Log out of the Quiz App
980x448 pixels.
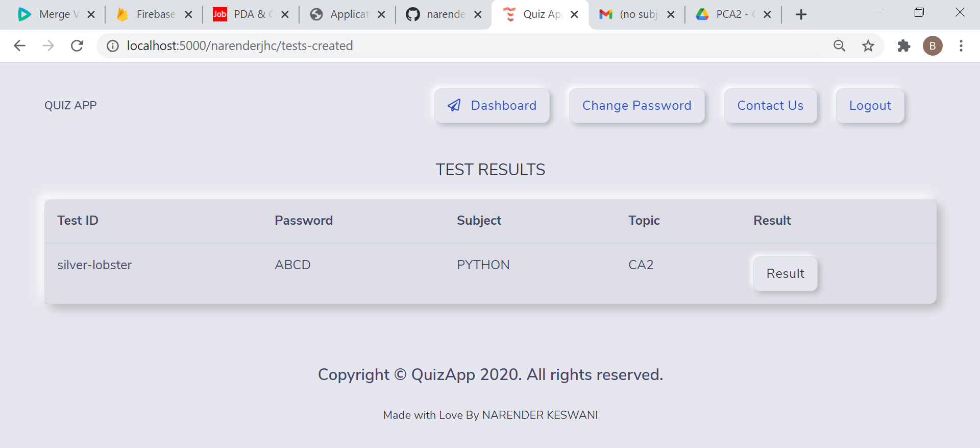tap(870, 106)
